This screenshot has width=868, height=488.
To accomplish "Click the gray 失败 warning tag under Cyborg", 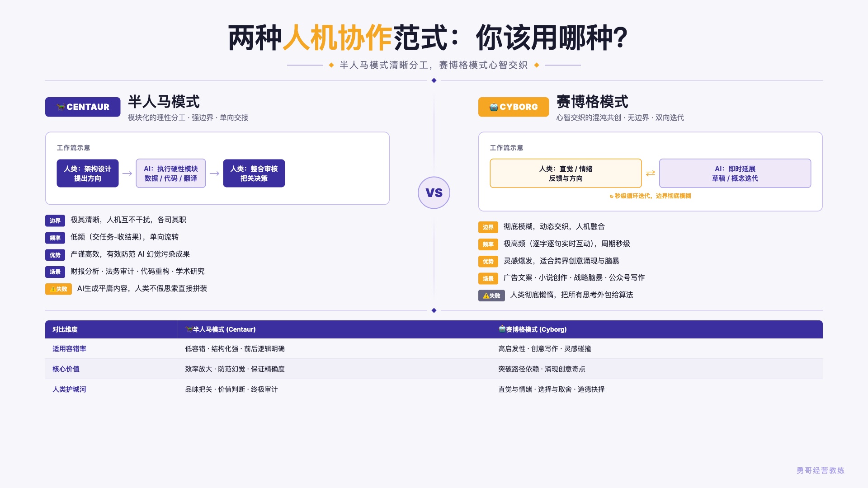I will (x=491, y=296).
